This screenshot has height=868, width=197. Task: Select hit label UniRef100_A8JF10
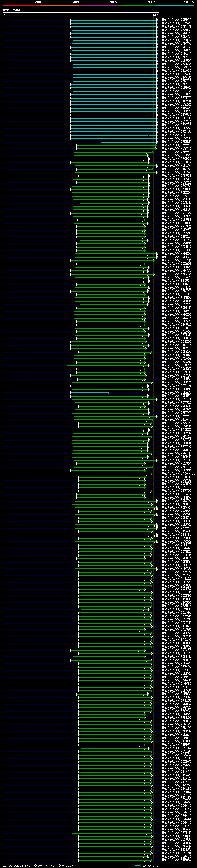tap(177, 365)
